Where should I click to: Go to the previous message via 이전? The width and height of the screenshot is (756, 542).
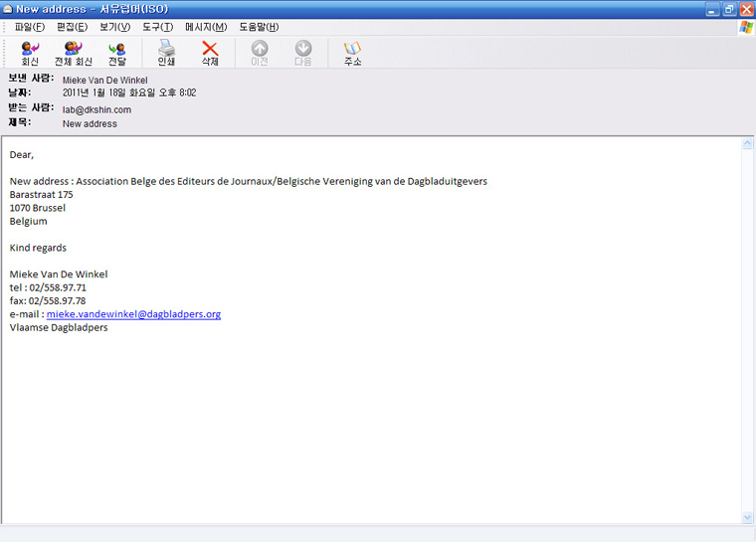(x=259, y=53)
